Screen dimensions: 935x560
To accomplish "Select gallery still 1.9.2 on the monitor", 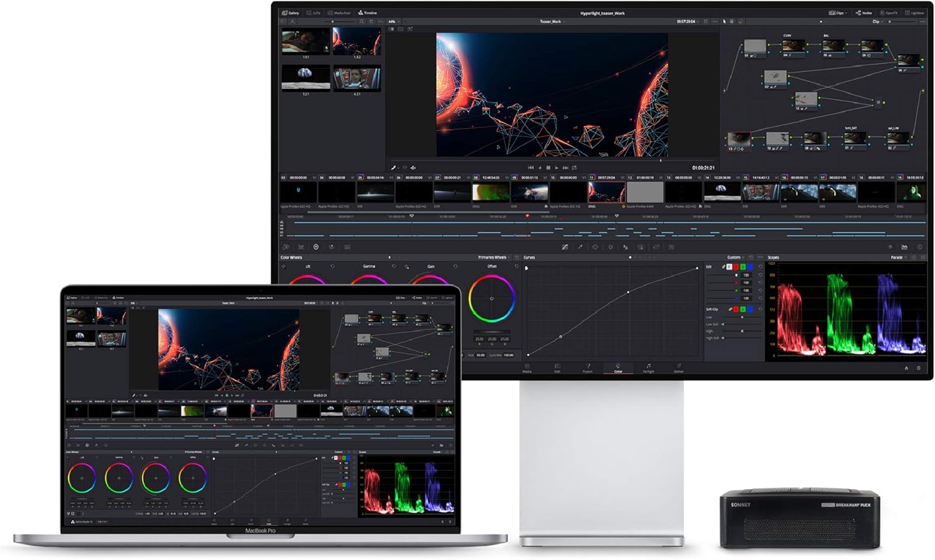I will [x=357, y=41].
